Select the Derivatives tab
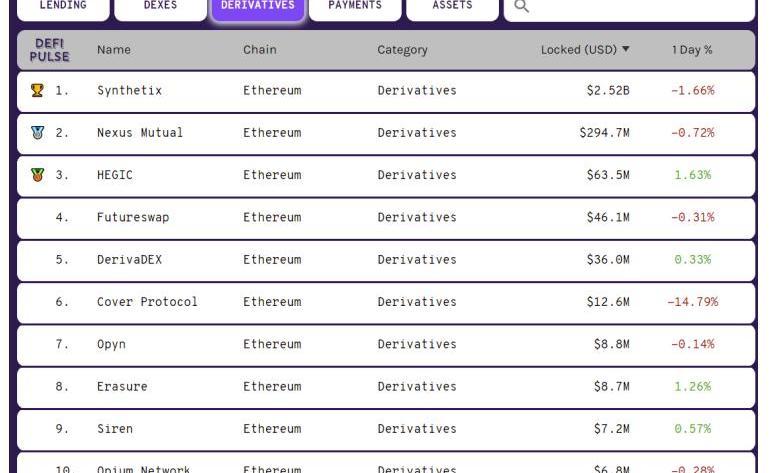 click(x=257, y=6)
